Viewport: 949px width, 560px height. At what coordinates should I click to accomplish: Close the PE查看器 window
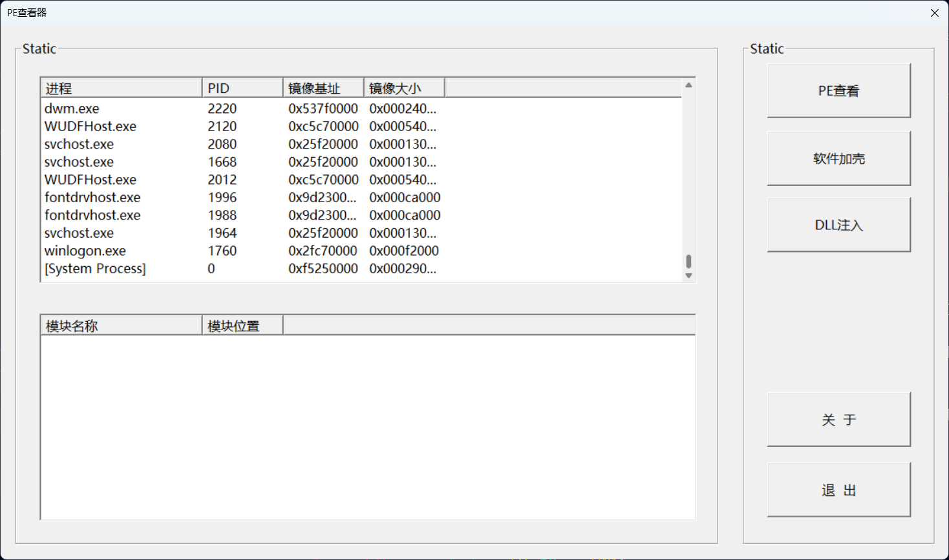click(x=934, y=13)
